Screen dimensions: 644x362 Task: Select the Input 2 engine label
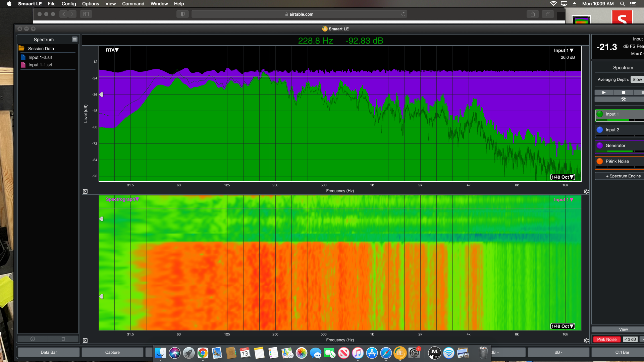click(612, 130)
